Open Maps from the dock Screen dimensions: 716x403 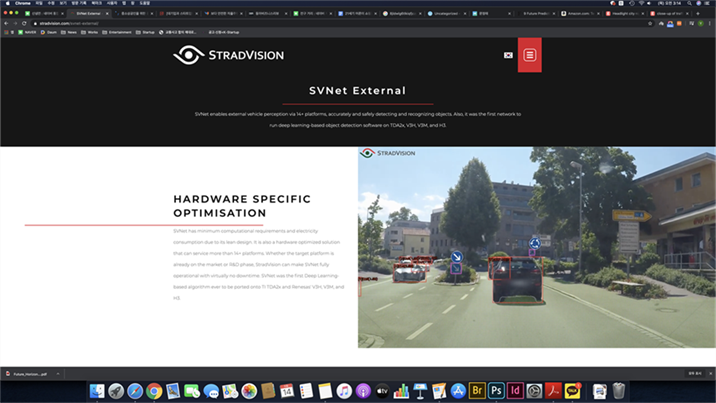tap(230, 391)
